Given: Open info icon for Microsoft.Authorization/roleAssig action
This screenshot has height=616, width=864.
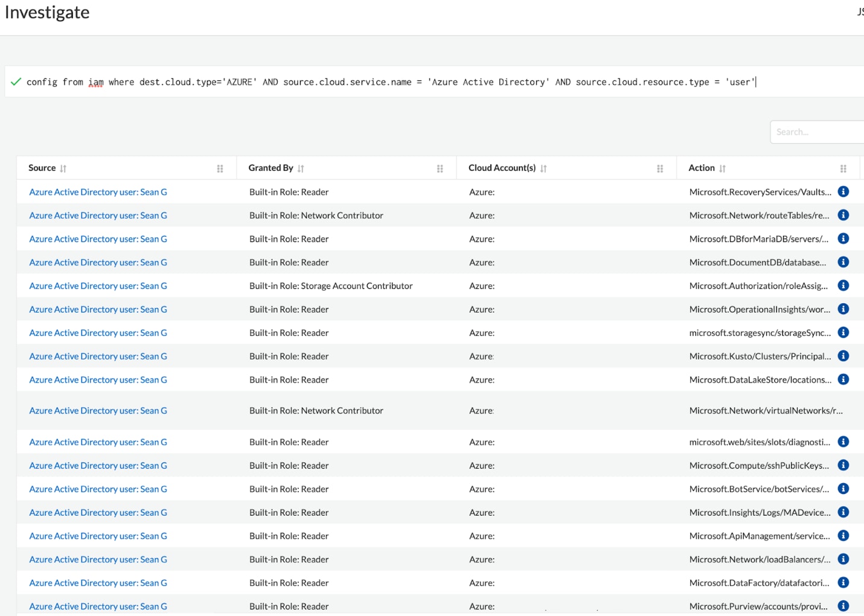Looking at the screenshot, I should pos(843,286).
